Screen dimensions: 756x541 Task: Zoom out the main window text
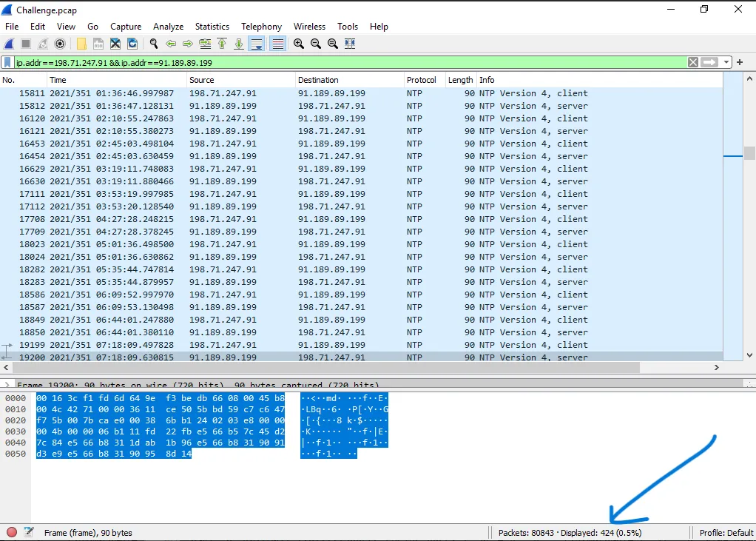[316, 44]
